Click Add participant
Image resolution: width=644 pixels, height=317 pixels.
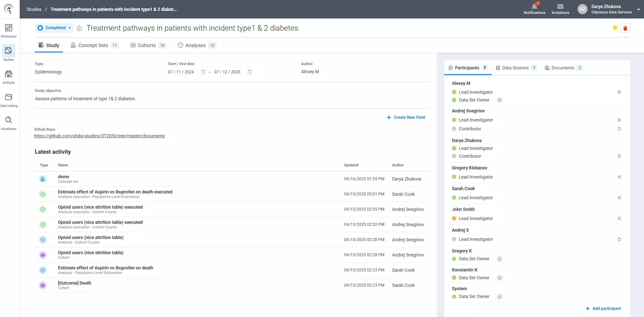(603, 309)
